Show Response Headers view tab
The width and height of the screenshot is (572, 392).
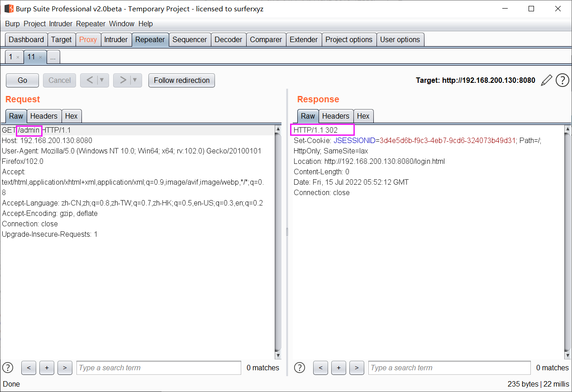point(336,116)
